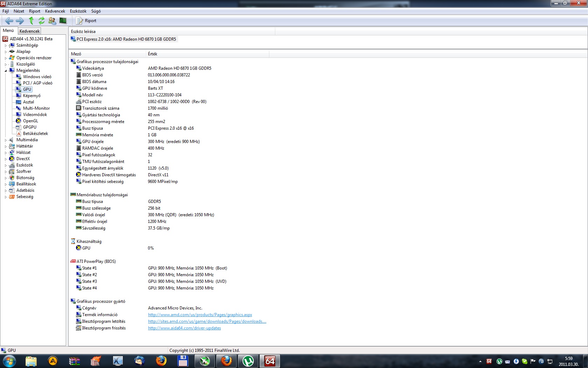
Task: Click the users/report wizard toolbar icon
Action: tap(52, 21)
